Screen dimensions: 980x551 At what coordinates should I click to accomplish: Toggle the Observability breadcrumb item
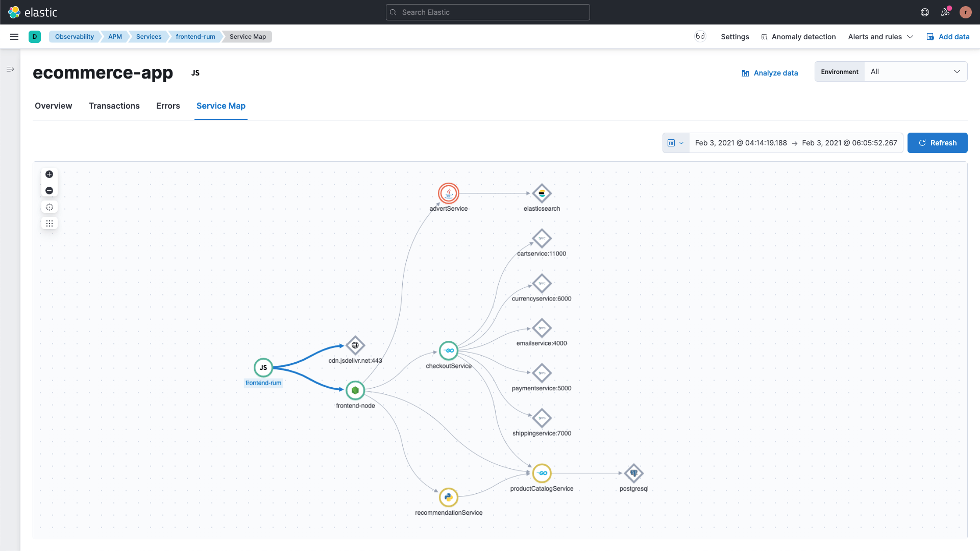pyautogui.click(x=75, y=36)
